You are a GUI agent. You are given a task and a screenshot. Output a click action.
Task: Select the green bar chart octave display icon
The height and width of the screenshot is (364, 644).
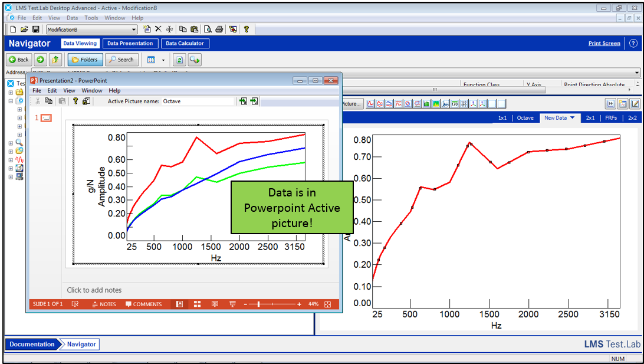pos(427,103)
